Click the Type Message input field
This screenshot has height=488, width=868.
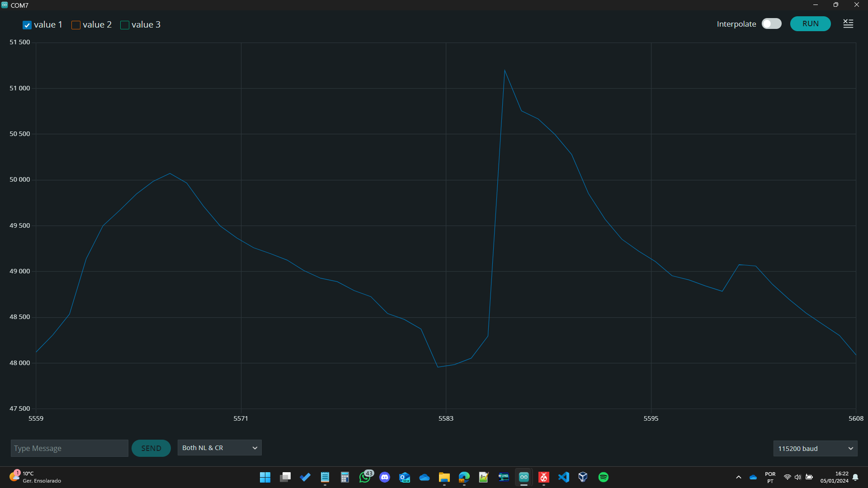coord(69,448)
